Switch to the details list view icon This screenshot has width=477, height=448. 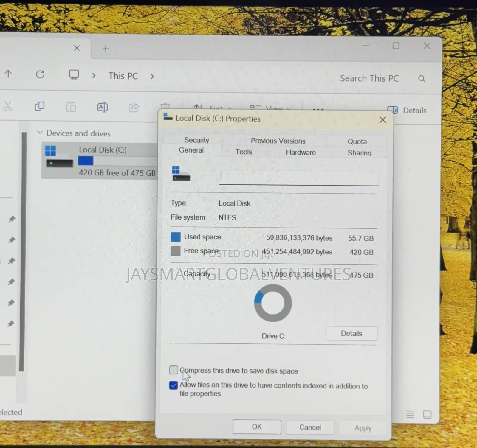pos(410,414)
